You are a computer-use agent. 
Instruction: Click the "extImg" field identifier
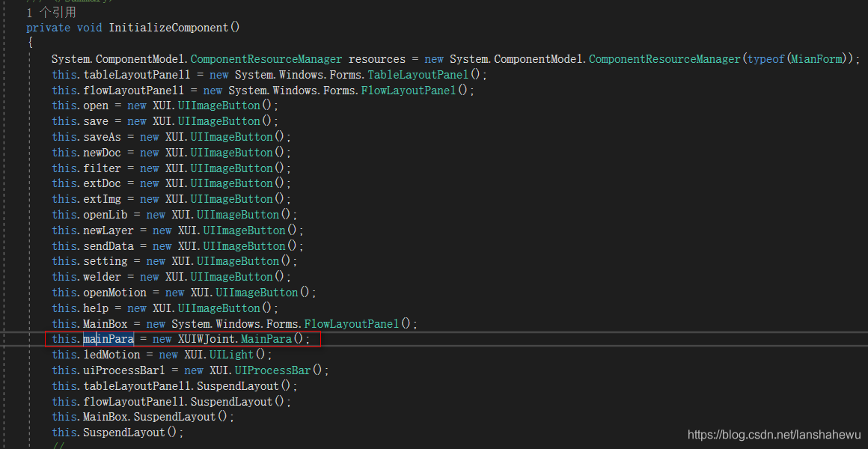[x=103, y=198]
